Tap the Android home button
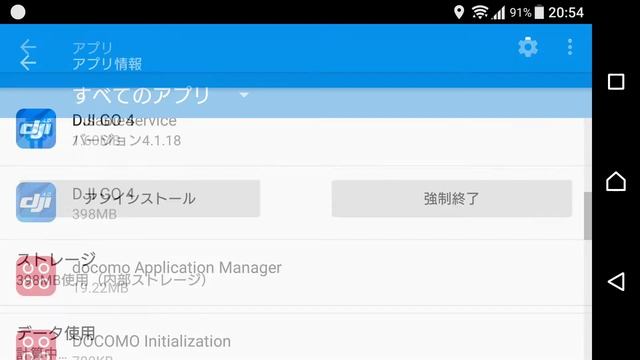This screenshot has width=640, height=360. pyautogui.click(x=616, y=181)
